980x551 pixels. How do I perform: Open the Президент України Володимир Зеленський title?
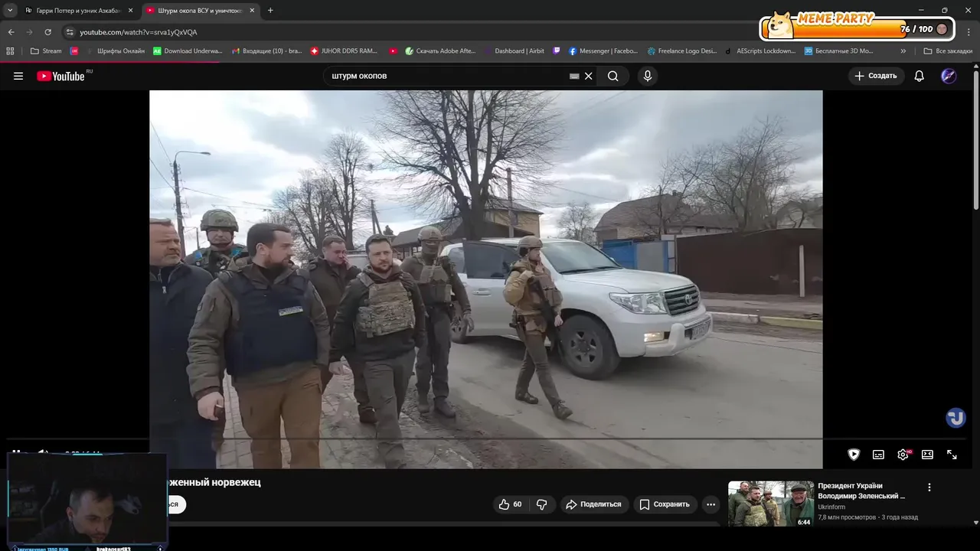tap(861, 491)
